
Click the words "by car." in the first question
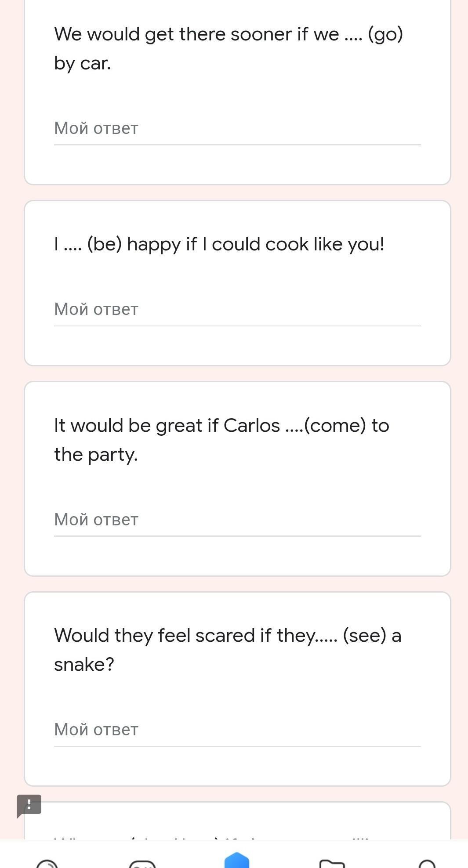[83, 63]
